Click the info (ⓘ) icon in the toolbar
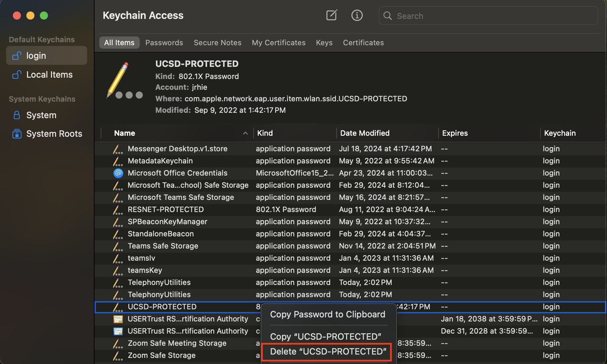Screen dimensions: 607x364 click(x=357, y=15)
